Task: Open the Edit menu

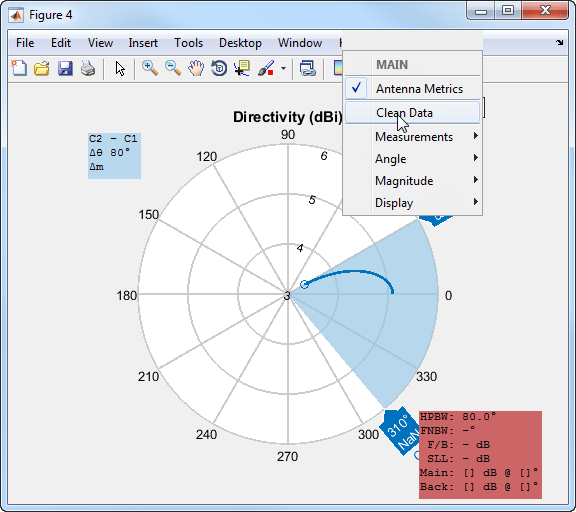Action: pos(61,43)
